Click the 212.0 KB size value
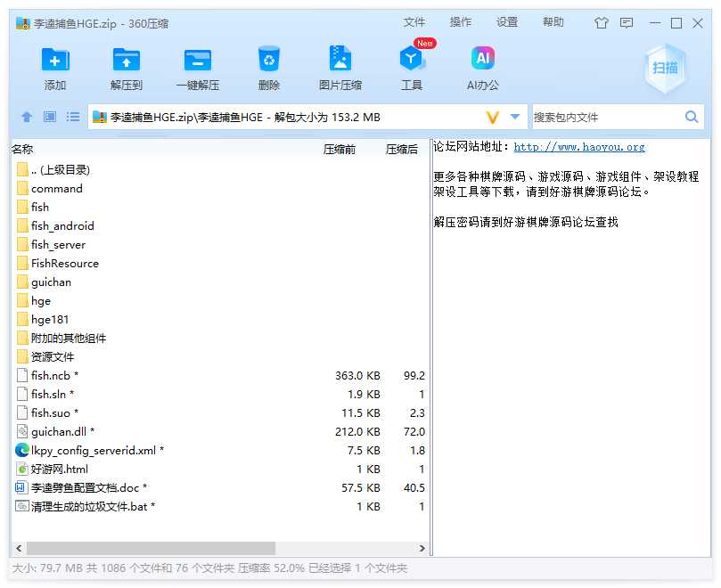 (357, 432)
